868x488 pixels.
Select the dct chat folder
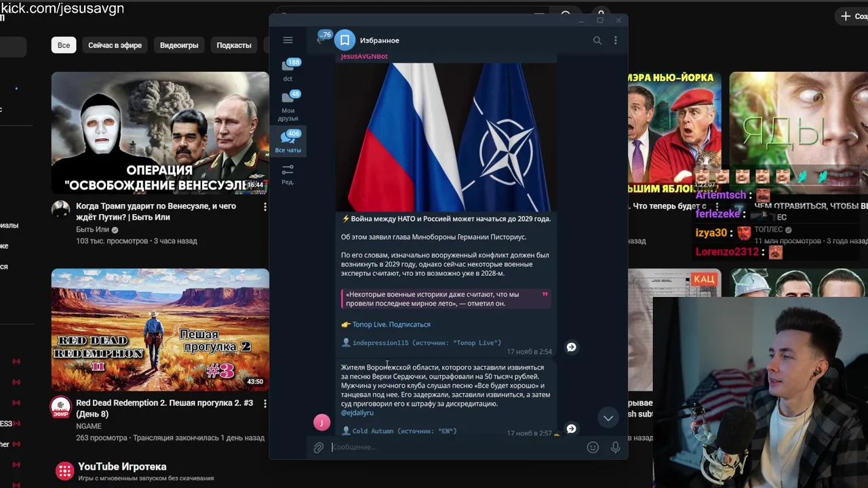(288, 70)
